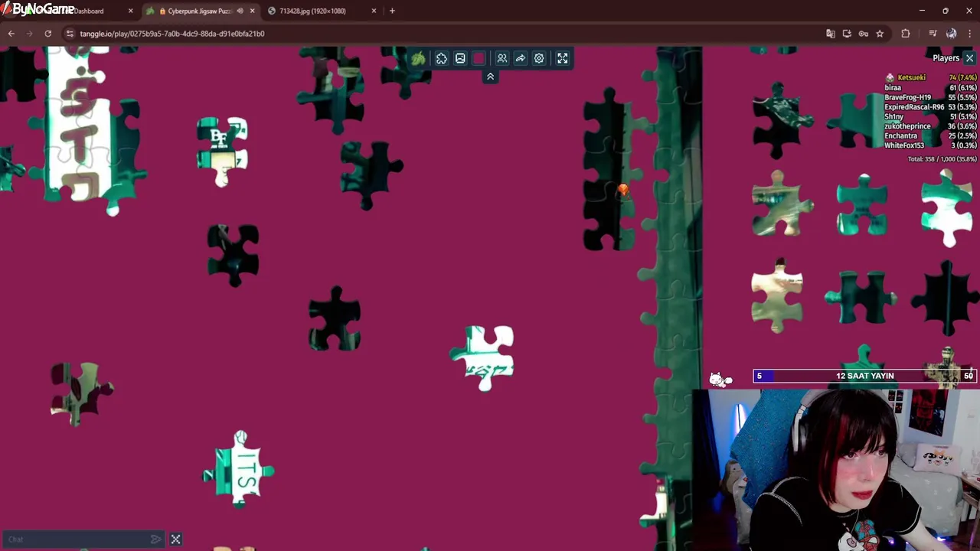980x551 pixels.
Task: Click the chat send arrow icon
Action: (156, 540)
